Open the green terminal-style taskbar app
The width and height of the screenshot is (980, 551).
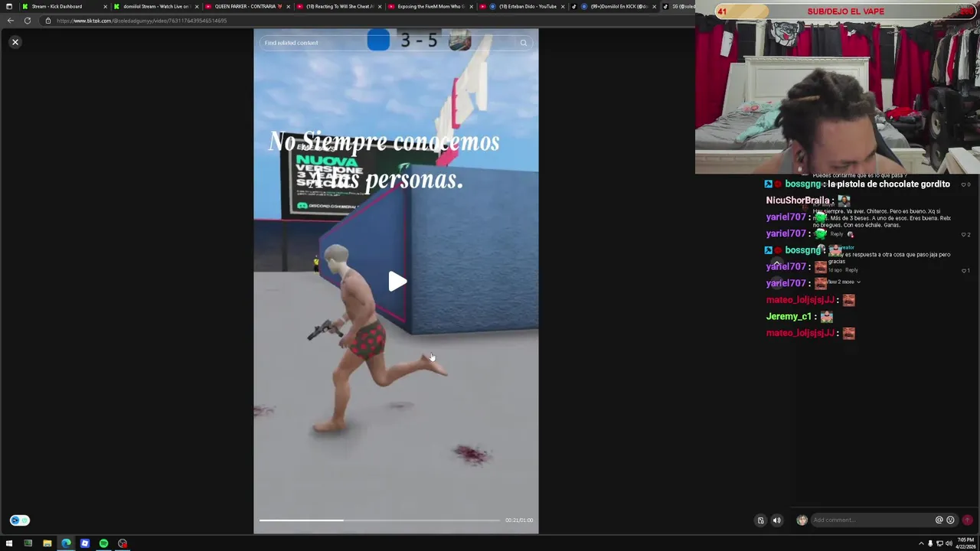(x=28, y=543)
